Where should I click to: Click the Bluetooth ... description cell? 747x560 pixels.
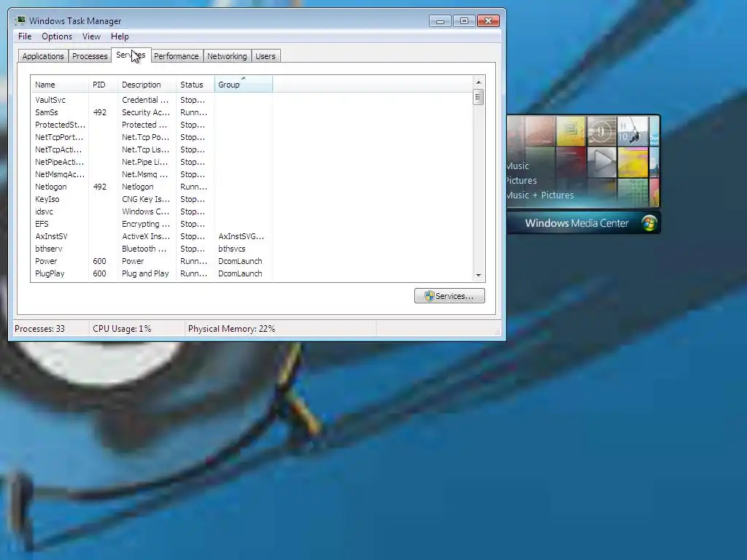point(144,249)
